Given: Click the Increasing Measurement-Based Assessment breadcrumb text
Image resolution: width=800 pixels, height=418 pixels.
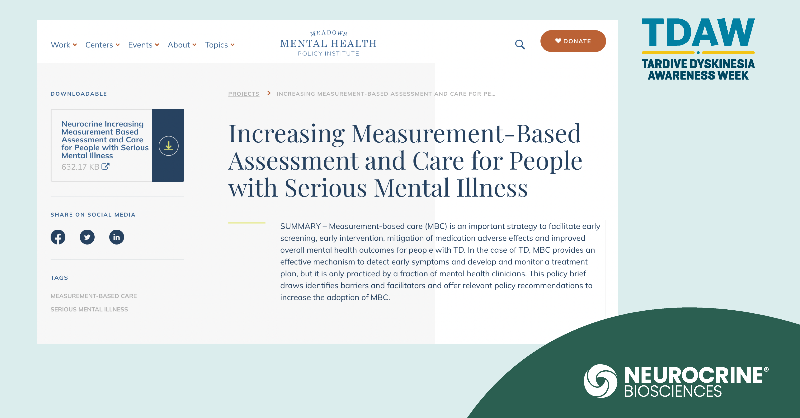Looking at the screenshot, I should (386, 94).
